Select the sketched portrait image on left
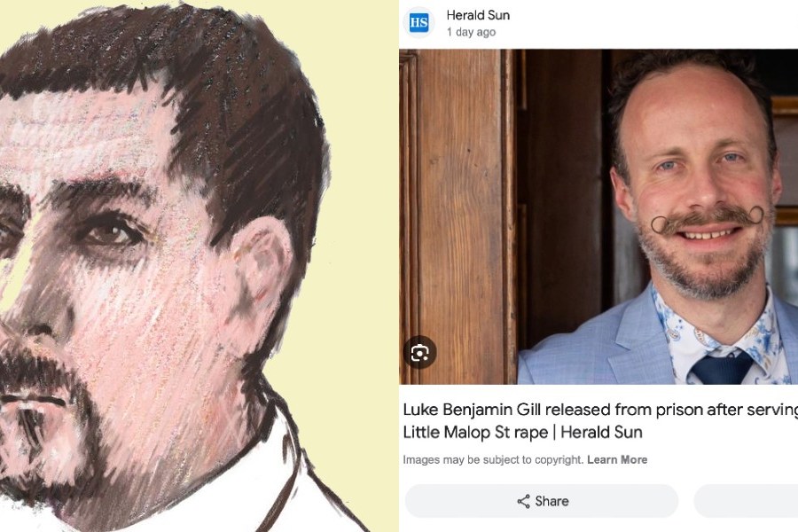The width and height of the screenshot is (798, 532). click(199, 266)
